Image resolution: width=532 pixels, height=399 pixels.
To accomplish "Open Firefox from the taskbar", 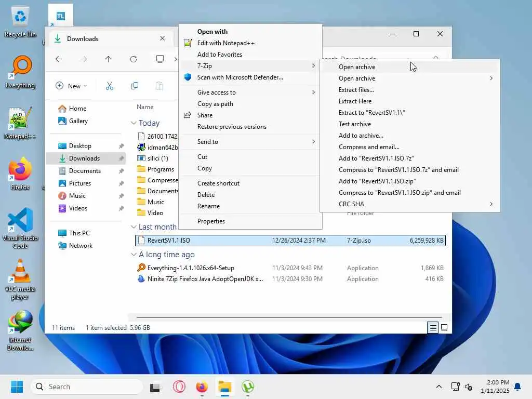I will 202,387.
